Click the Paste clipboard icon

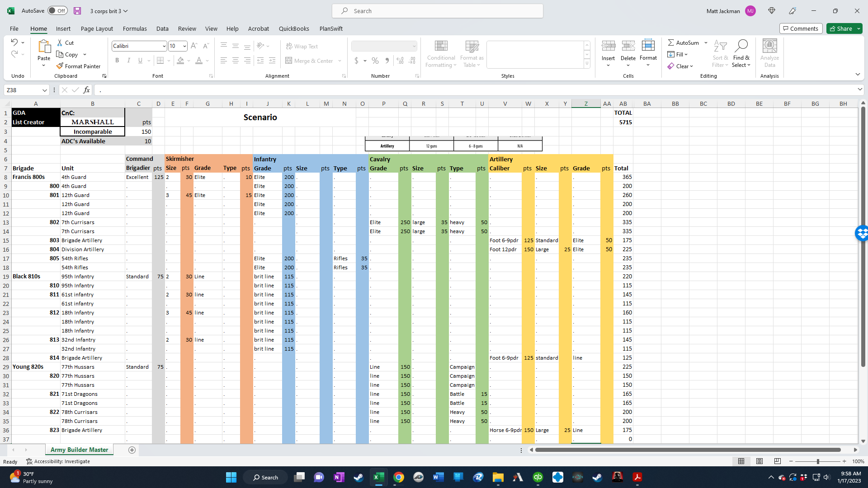coord(44,47)
